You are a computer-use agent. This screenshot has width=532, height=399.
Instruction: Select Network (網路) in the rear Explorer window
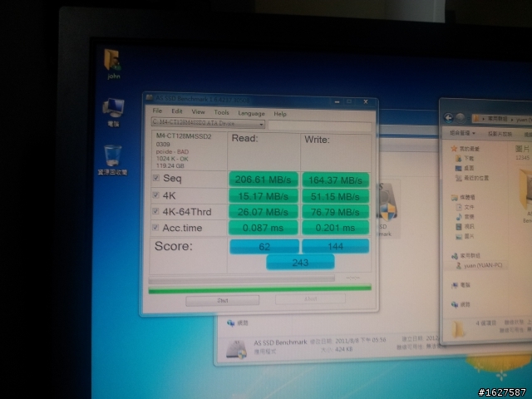point(238,323)
